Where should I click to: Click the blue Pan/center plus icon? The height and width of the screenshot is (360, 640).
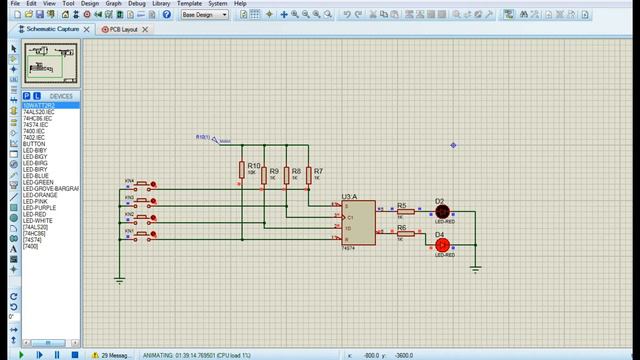[x=284, y=15]
